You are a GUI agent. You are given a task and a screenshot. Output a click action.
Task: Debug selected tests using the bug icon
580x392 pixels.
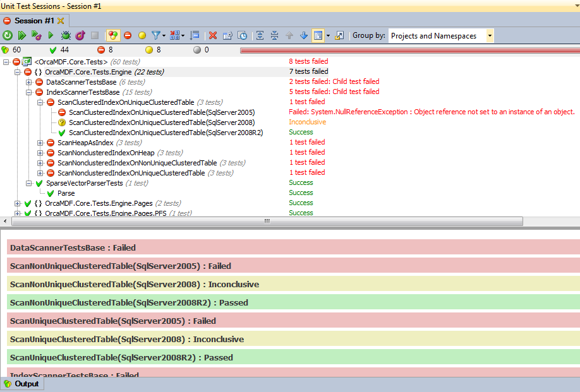point(66,35)
